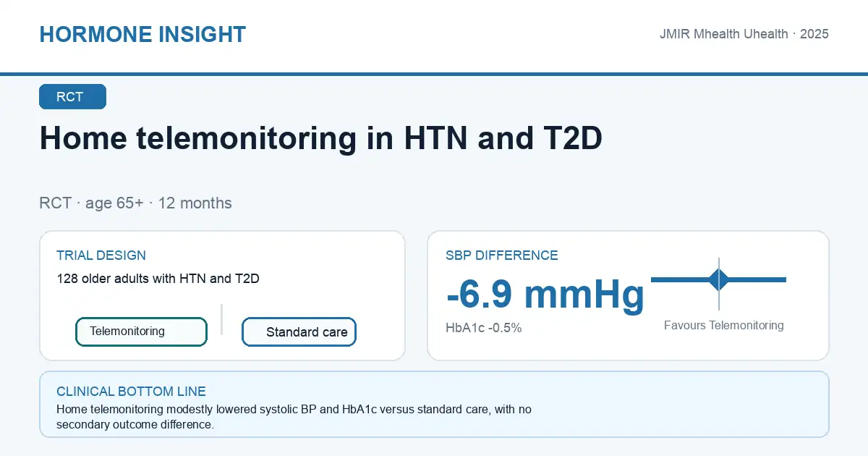Click the Favours Telemonitoring label
Image resolution: width=868 pixels, height=456 pixels.
click(723, 326)
